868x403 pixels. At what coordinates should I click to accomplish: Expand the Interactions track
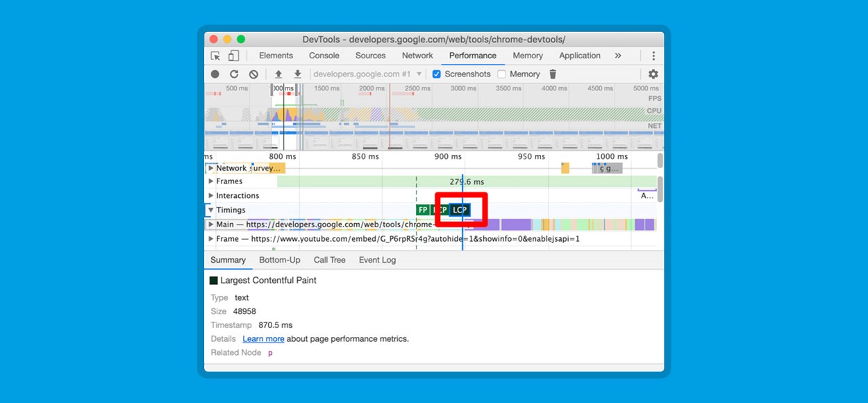coord(211,196)
